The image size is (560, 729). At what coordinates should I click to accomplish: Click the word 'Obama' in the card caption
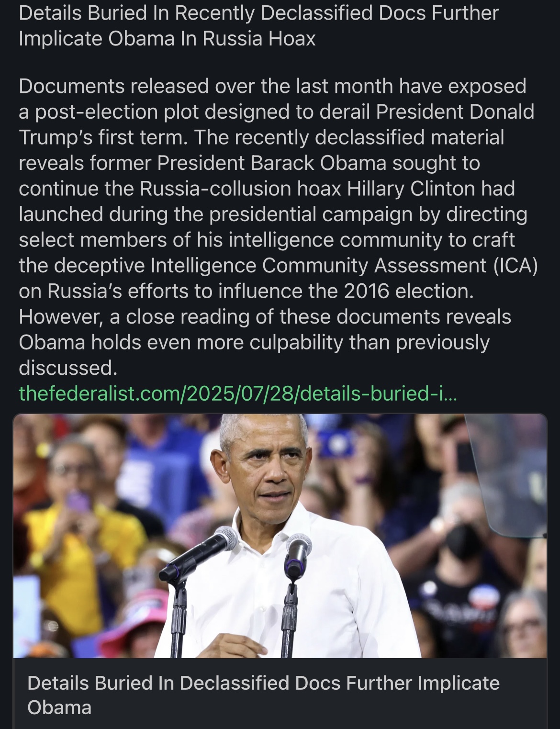[x=59, y=707]
